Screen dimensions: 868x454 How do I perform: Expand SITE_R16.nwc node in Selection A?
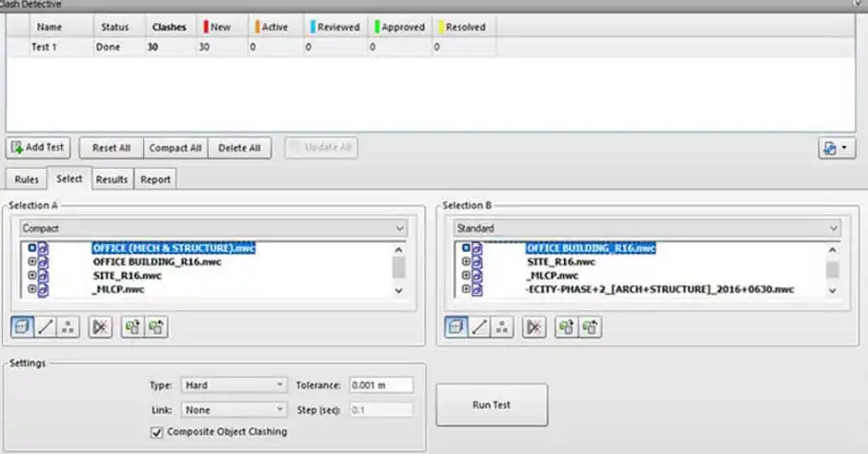click(x=32, y=275)
